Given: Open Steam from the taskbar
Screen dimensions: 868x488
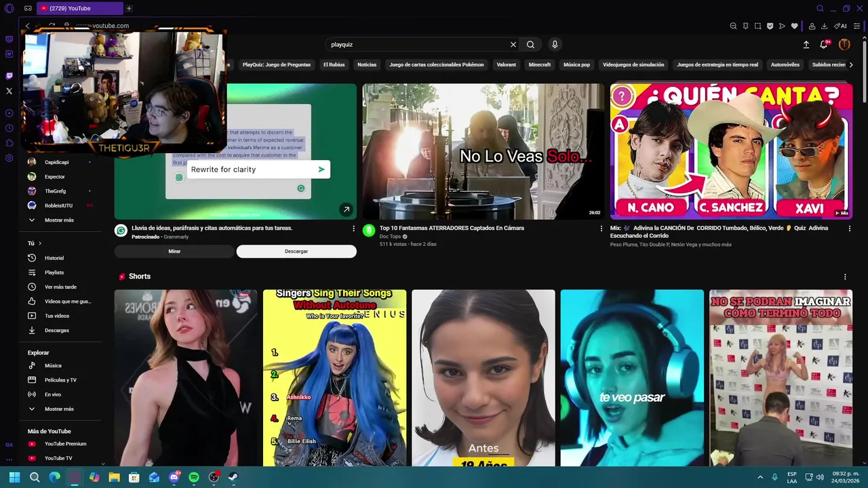Looking at the screenshot, I should [x=233, y=477].
